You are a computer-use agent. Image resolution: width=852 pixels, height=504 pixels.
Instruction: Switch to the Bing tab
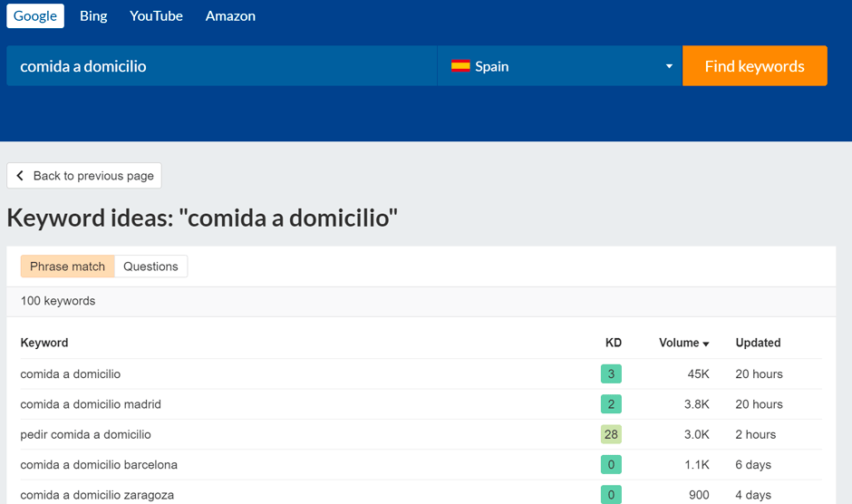pyautogui.click(x=93, y=15)
